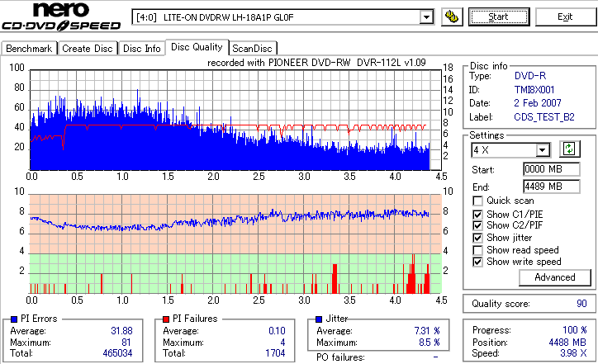This screenshot has height=364, width=598.
Task: Click the blue Jitter legend square
Action: click(319, 319)
